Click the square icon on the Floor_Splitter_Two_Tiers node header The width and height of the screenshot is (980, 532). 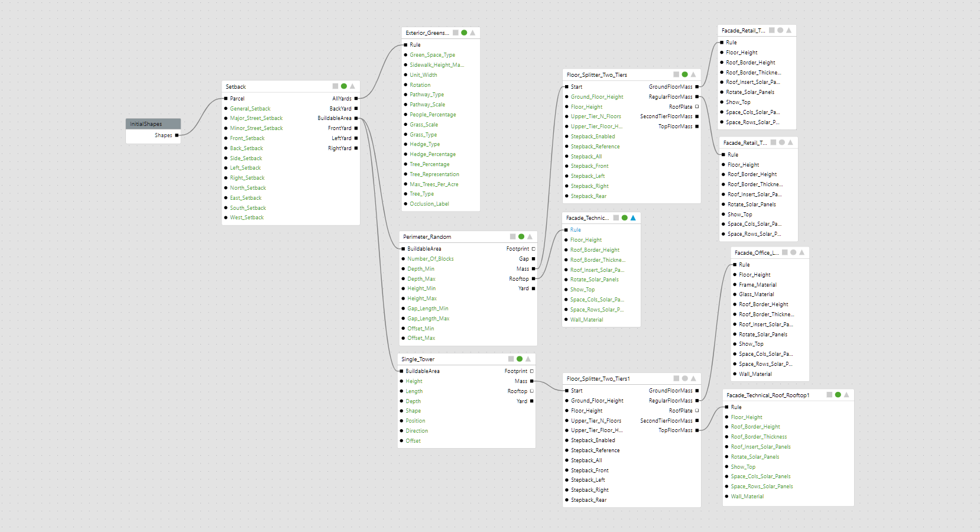(676, 74)
